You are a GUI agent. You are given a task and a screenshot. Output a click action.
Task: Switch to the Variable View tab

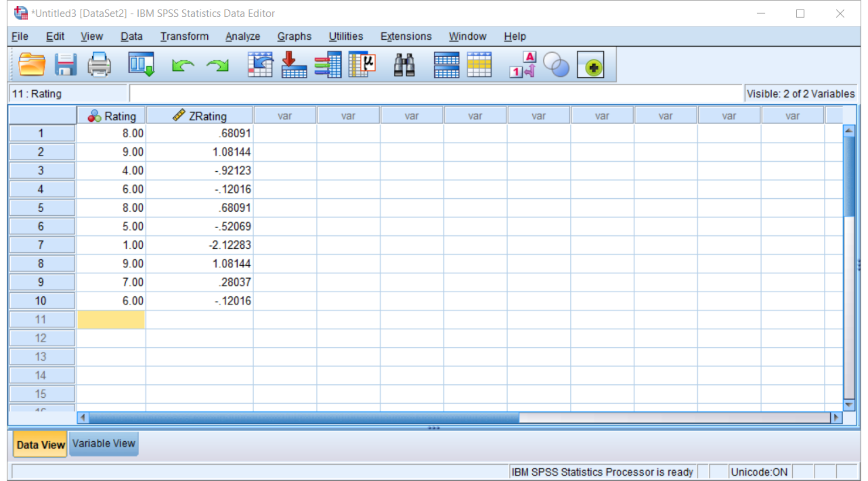[104, 443]
